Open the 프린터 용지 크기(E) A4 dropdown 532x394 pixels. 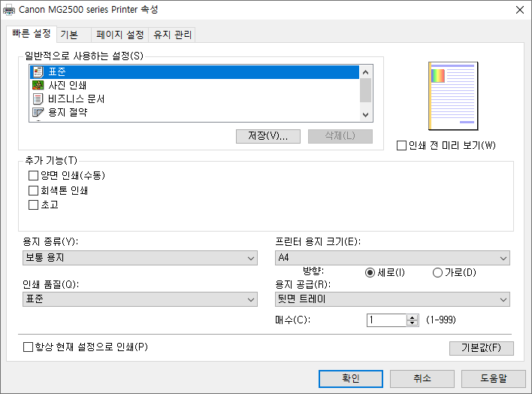tap(392, 258)
